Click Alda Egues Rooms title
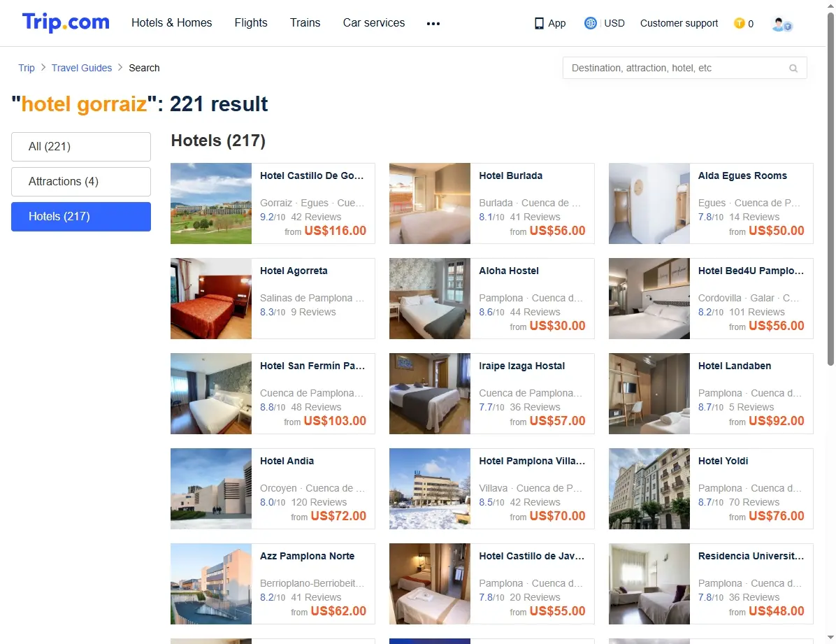Image resolution: width=836 pixels, height=644 pixels. click(742, 176)
